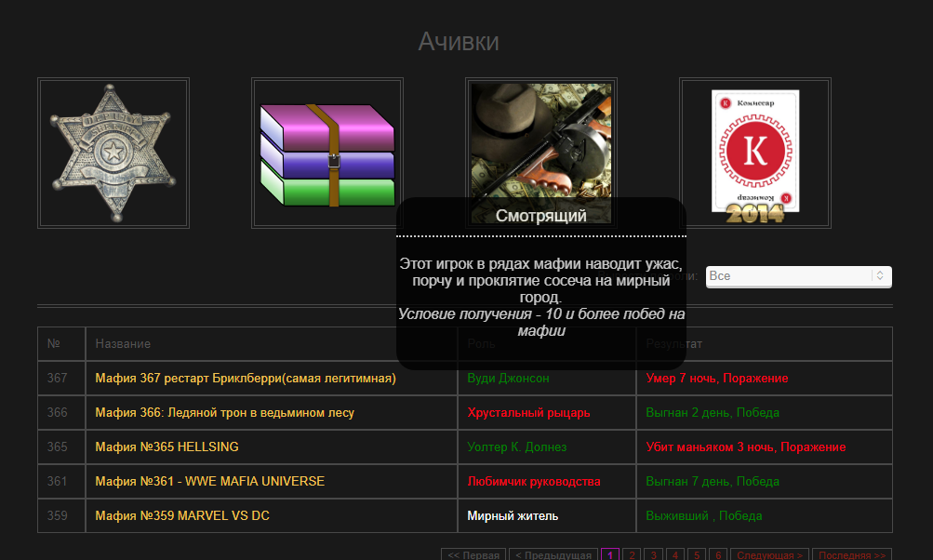This screenshot has width=933, height=560.
Task: Click row number 359 cell
Action: pyautogui.click(x=61, y=516)
